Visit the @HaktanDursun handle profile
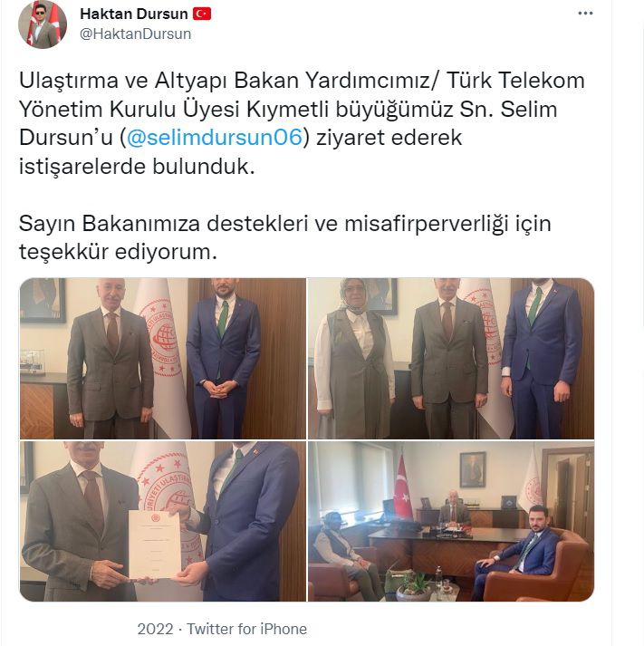 [136, 34]
